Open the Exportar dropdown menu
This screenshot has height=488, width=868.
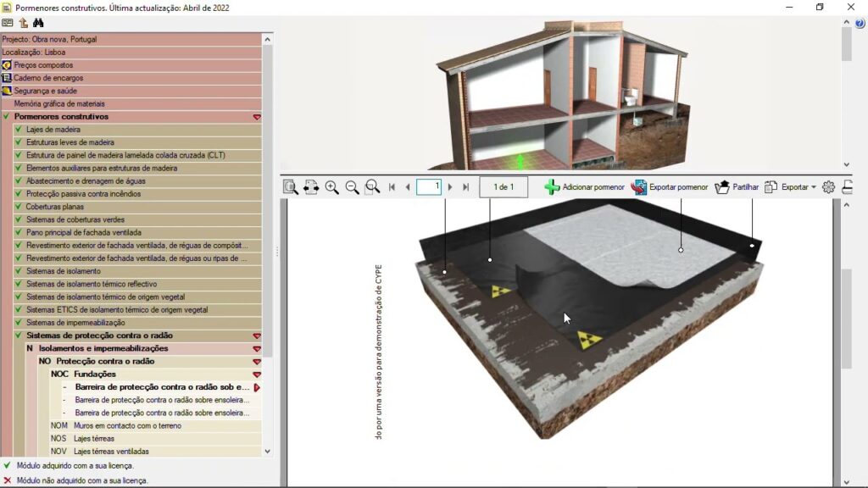(790, 187)
